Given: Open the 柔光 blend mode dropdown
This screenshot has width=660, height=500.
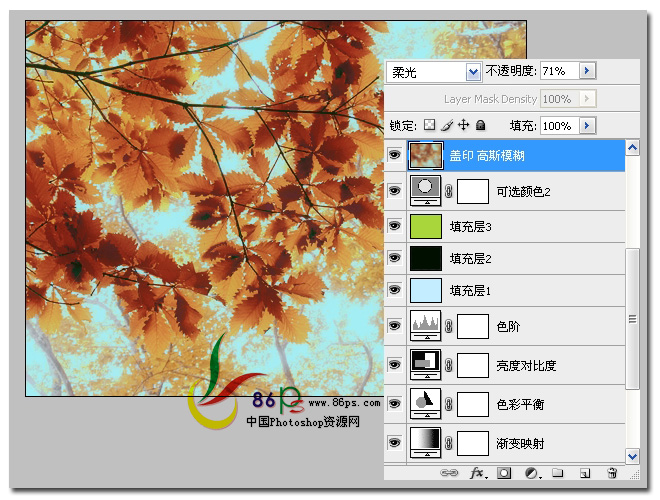Looking at the screenshot, I should point(473,72).
